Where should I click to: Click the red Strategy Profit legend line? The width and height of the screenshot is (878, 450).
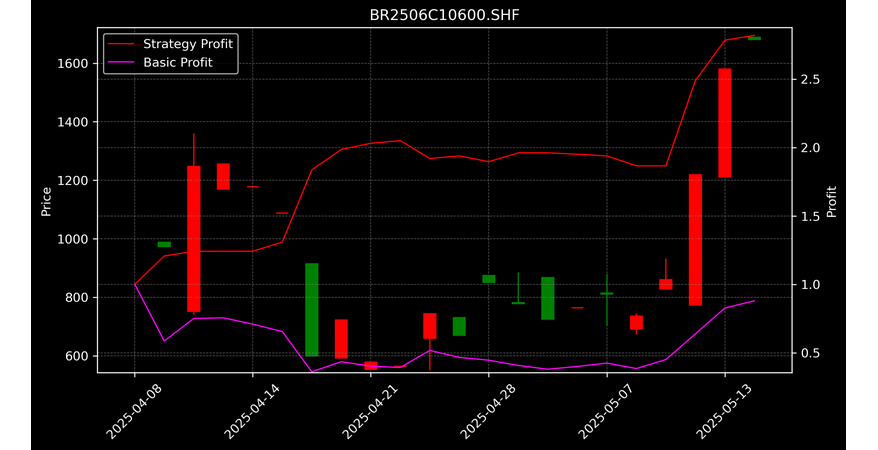(122, 44)
